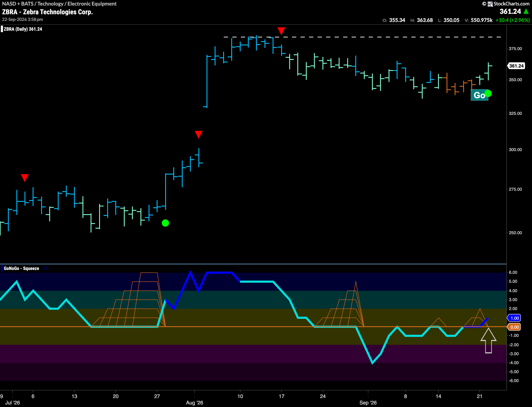
Task: Click the 325.00 price axis label
Action: [x=515, y=113]
